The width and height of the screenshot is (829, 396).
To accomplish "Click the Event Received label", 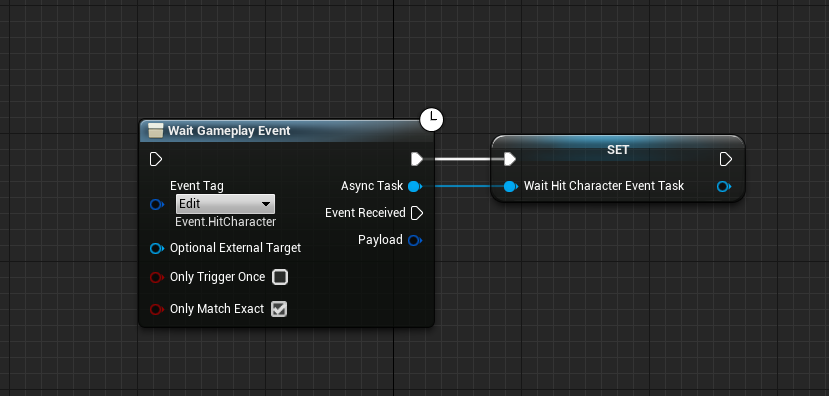I will (x=365, y=213).
